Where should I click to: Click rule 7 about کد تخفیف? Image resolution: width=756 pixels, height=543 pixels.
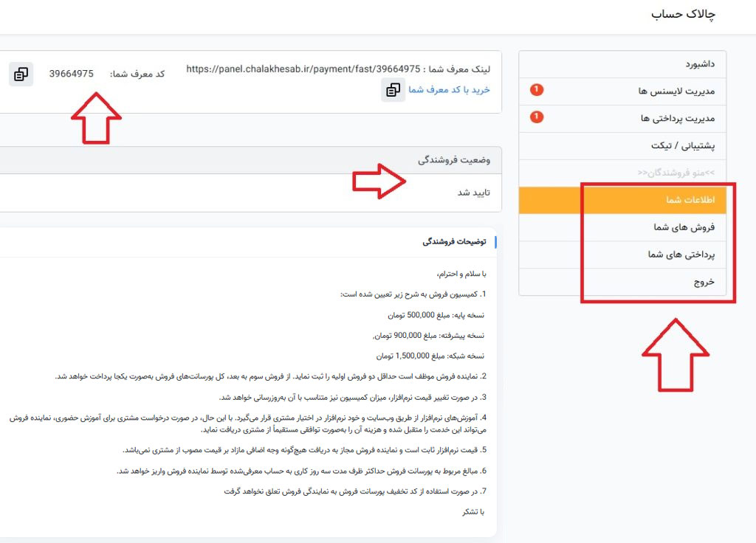(355, 491)
